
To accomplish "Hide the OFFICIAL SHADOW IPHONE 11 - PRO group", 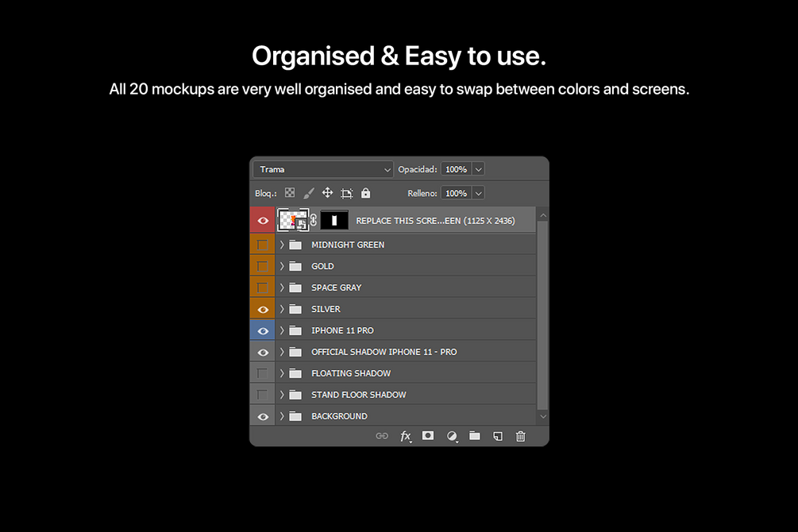I will 263,352.
